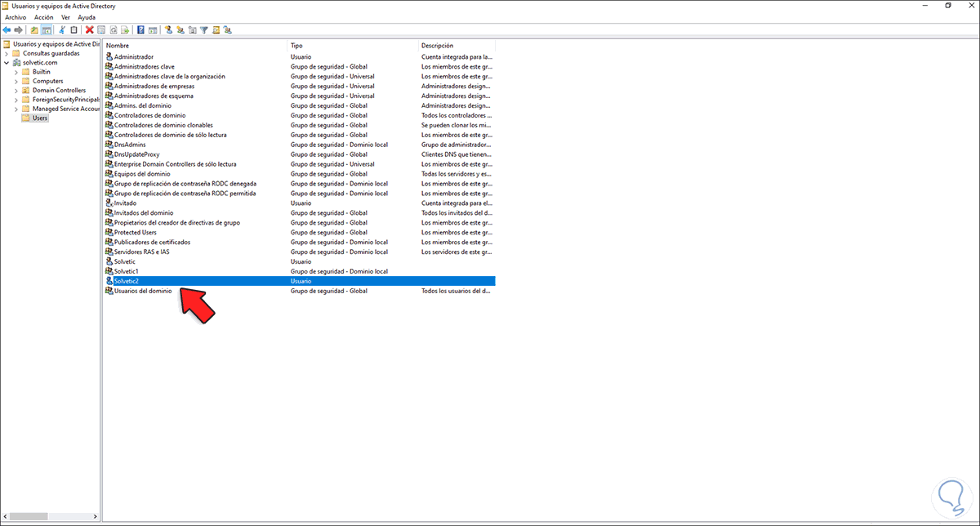Select the Users folder in tree
980x526 pixels.
click(x=40, y=118)
